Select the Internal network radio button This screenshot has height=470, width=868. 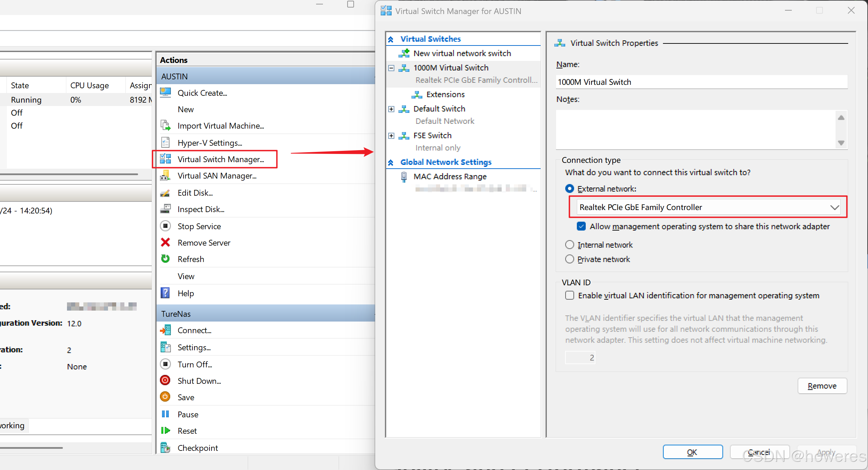[570, 245]
